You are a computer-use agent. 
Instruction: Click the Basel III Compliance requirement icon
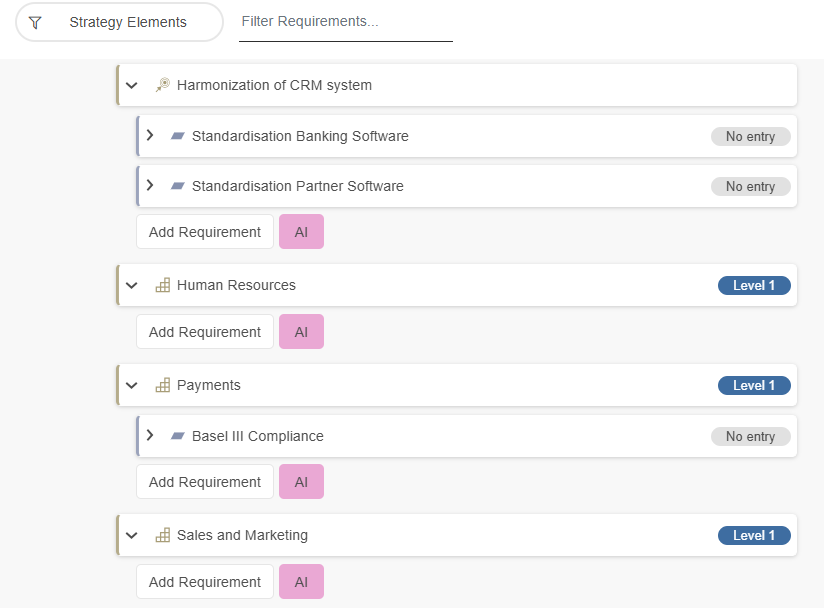tap(178, 436)
